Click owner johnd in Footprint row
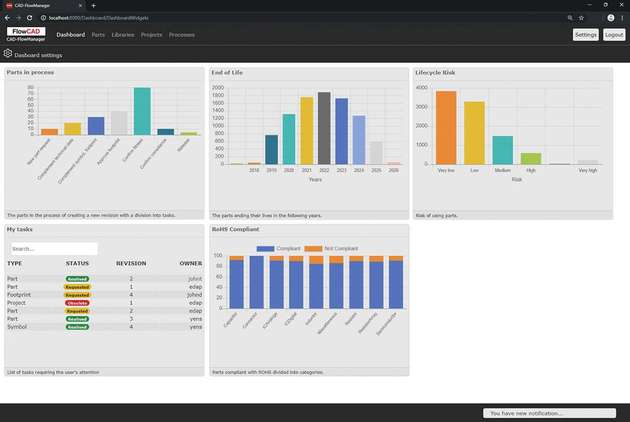Image resolution: width=630 pixels, height=422 pixels. 194,295
